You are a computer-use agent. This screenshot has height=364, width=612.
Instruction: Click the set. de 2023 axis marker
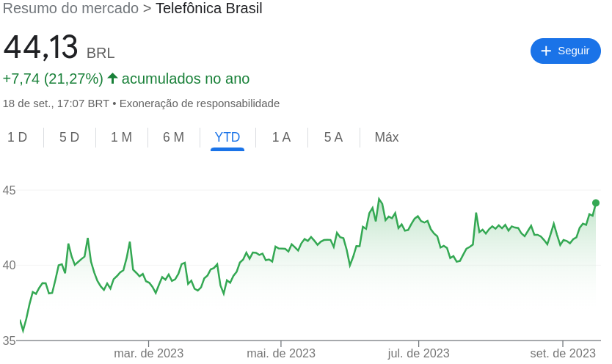point(563,353)
